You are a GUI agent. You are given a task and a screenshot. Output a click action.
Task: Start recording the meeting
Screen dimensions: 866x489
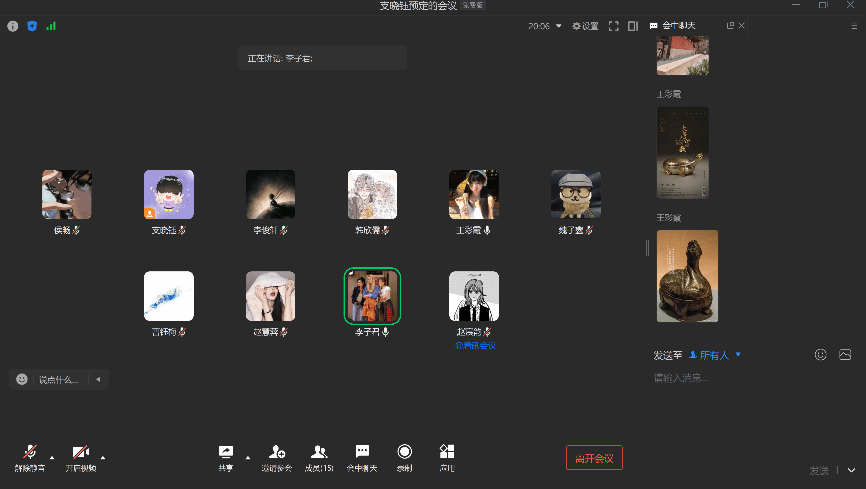click(x=404, y=457)
